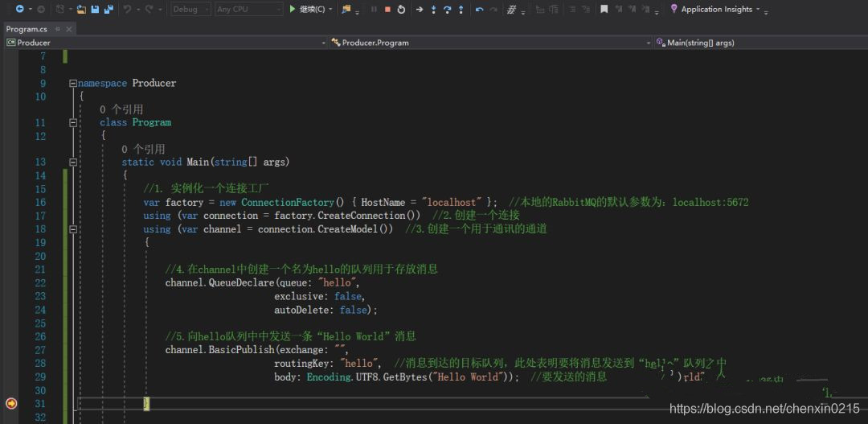Collapse the class Program block

coord(72,122)
